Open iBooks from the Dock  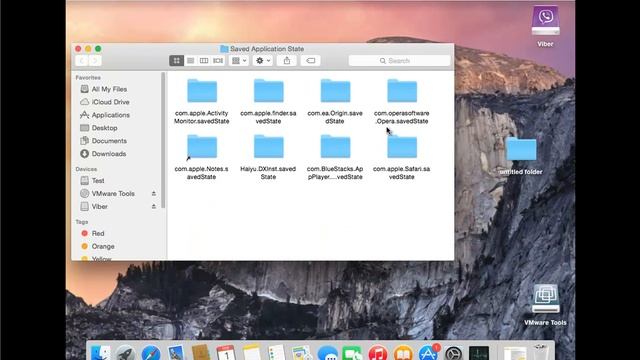point(403,353)
